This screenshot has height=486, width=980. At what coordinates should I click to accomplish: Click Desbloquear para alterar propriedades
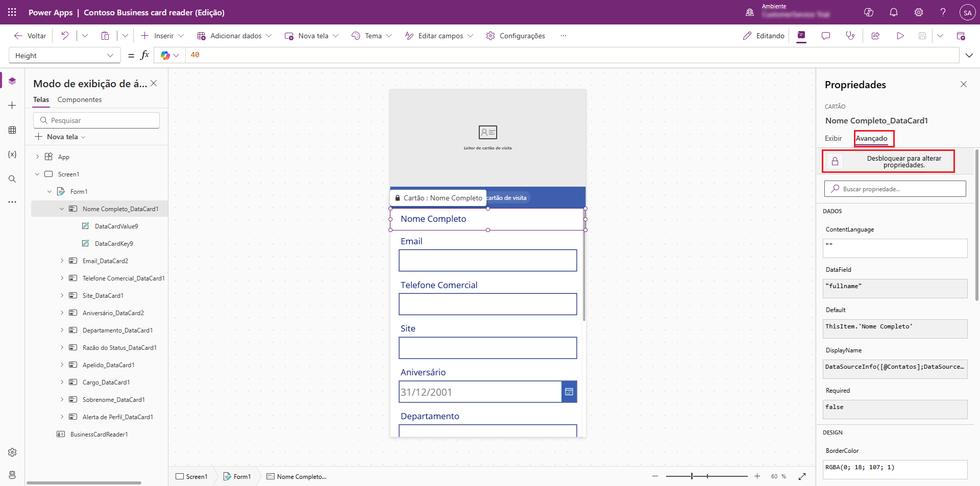(x=888, y=162)
